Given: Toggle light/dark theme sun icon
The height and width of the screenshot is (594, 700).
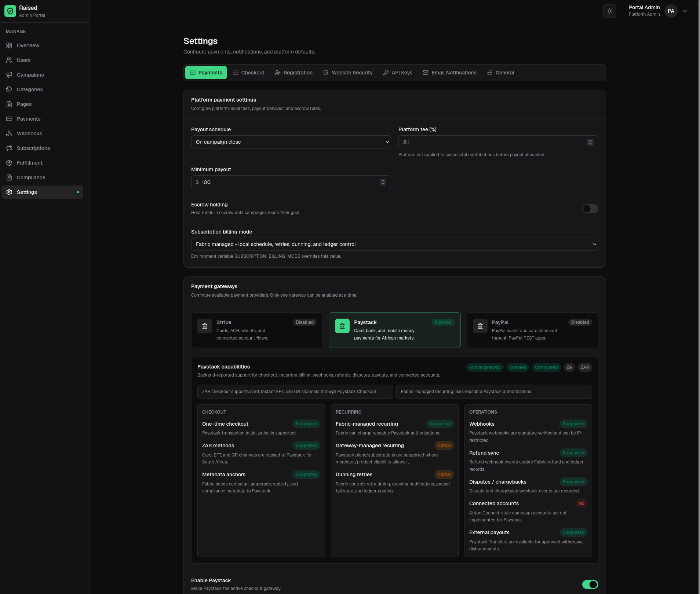Looking at the screenshot, I should click(x=610, y=11).
